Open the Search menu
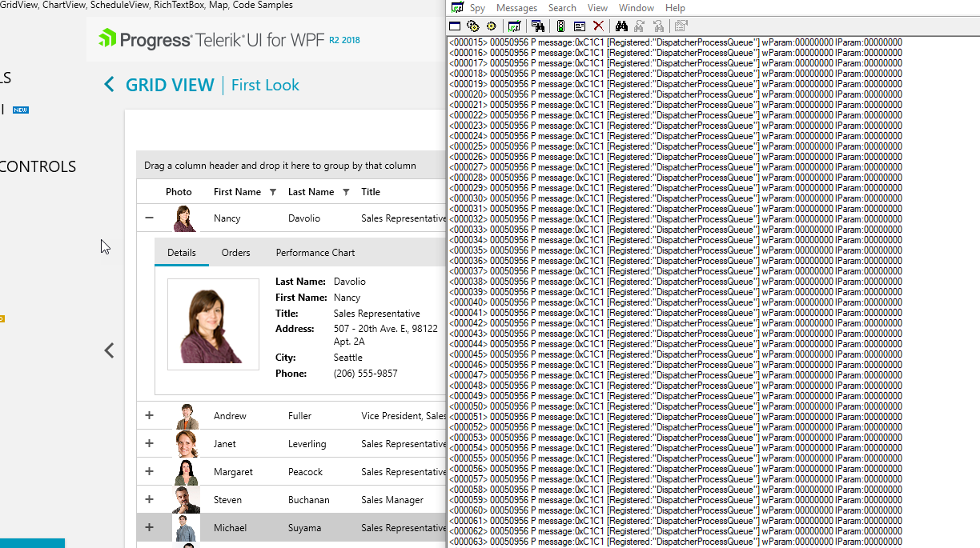 click(x=562, y=7)
